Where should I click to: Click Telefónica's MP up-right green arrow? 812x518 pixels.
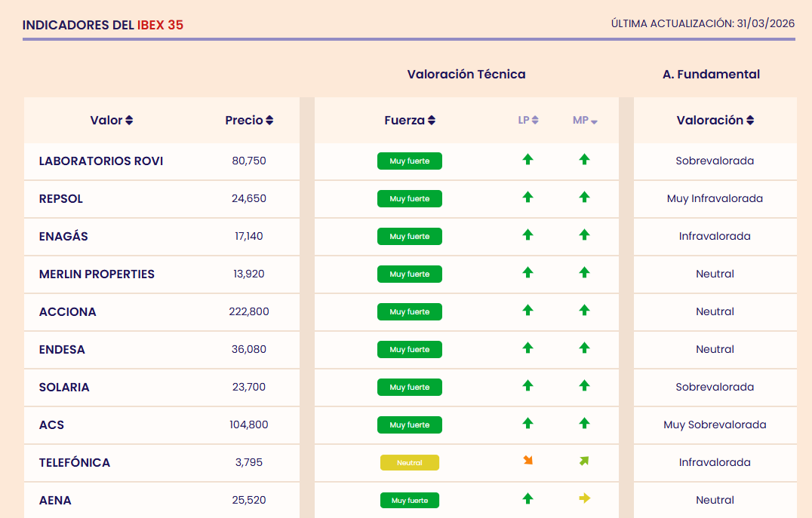point(584,461)
